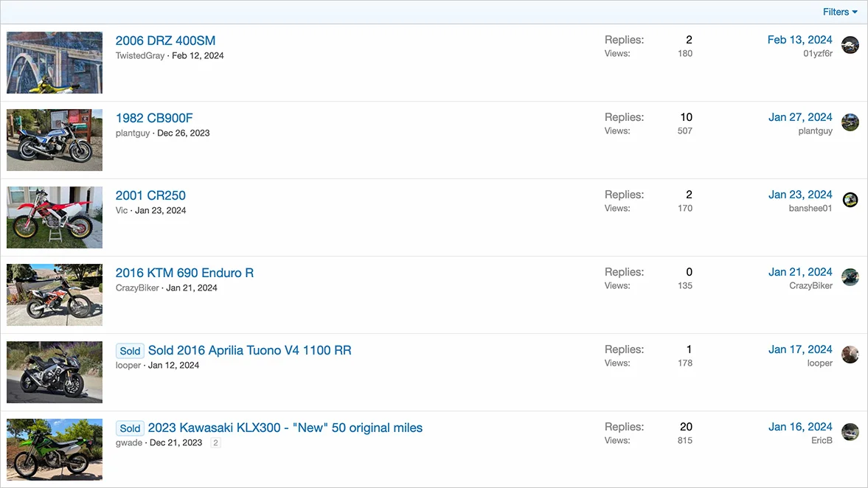Click the Sold tag on Aprilia Tuono
Viewport: 868px width, 488px height.
(x=130, y=351)
